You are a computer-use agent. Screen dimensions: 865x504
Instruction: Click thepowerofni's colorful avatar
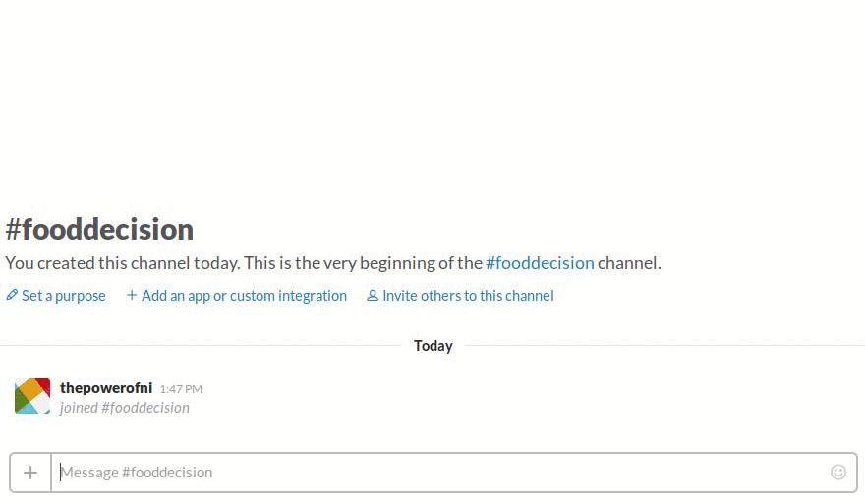click(x=32, y=396)
